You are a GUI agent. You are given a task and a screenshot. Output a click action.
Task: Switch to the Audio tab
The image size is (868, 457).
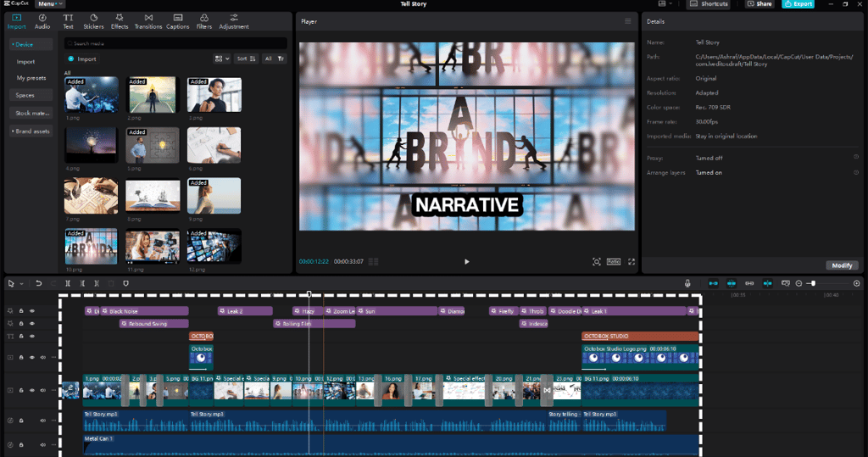42,21
